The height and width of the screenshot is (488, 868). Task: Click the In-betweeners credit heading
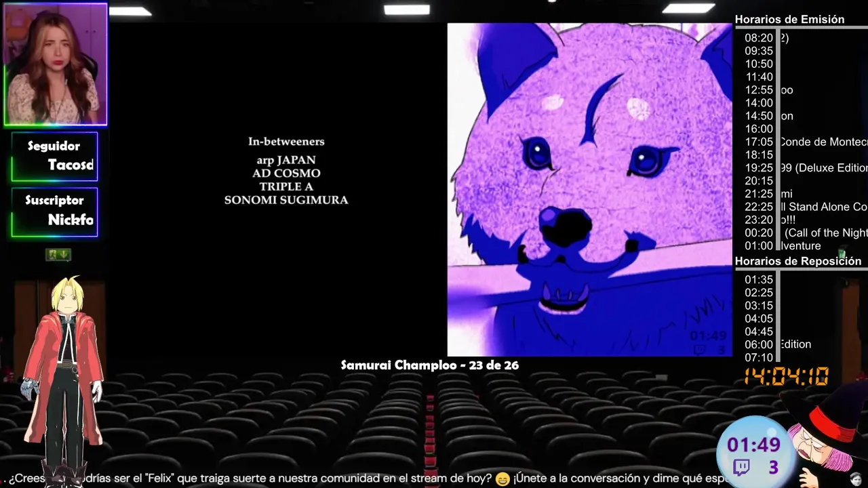click(286, 142)
